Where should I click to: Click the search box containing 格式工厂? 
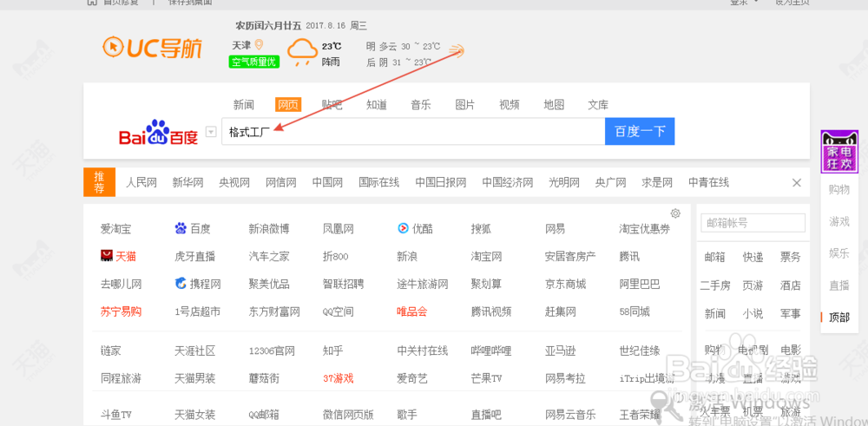(413, 132)
